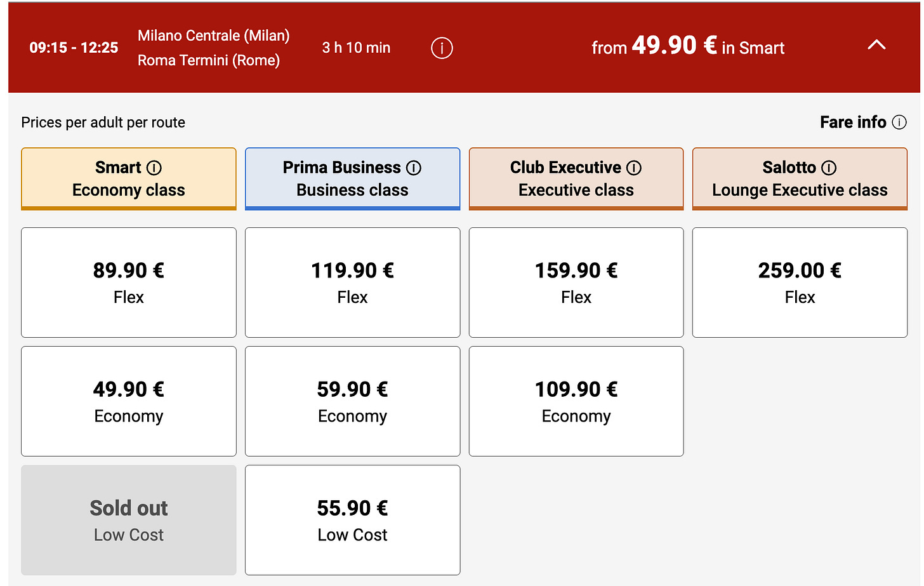Image resolution: width=924 pixels, height=586 pixels.
Task: Choose the 259.00 € Salotto Flex fare
Action: tap(799, 282)
